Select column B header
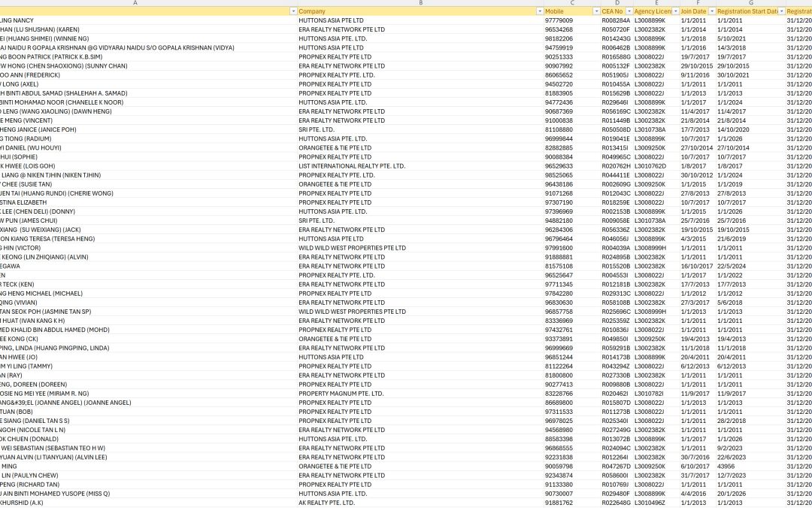This screenshot has height=508, width=812. tap(420, 3)
